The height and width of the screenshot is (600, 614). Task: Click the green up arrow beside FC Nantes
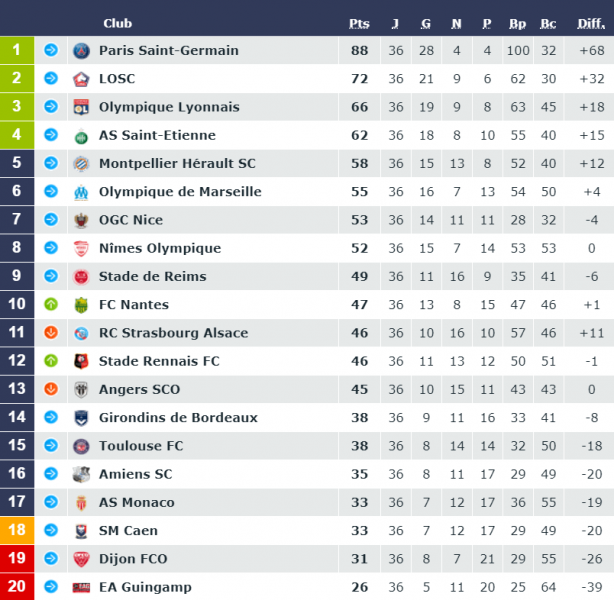point(51,304)
